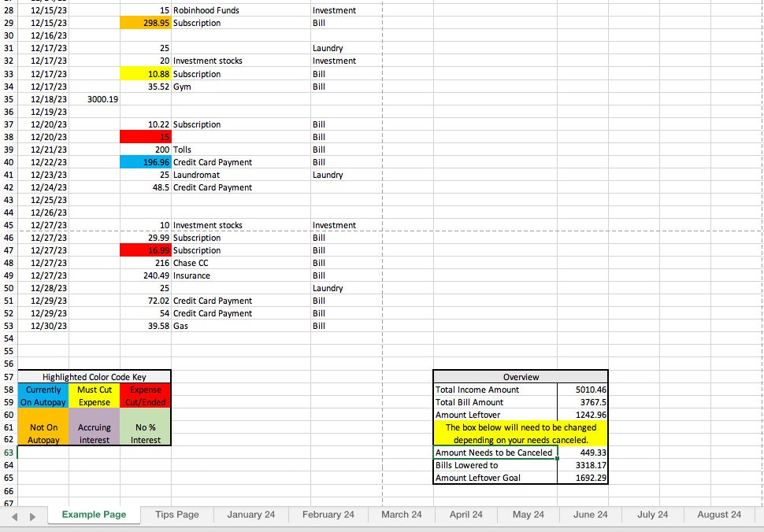Click the blue Currently On Autopay key cell

click(43, 396)
